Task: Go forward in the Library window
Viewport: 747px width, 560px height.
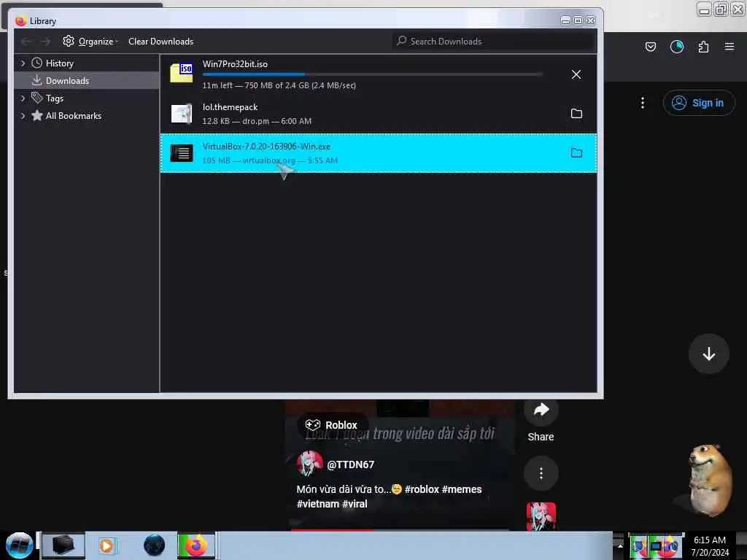Action: 45,42
